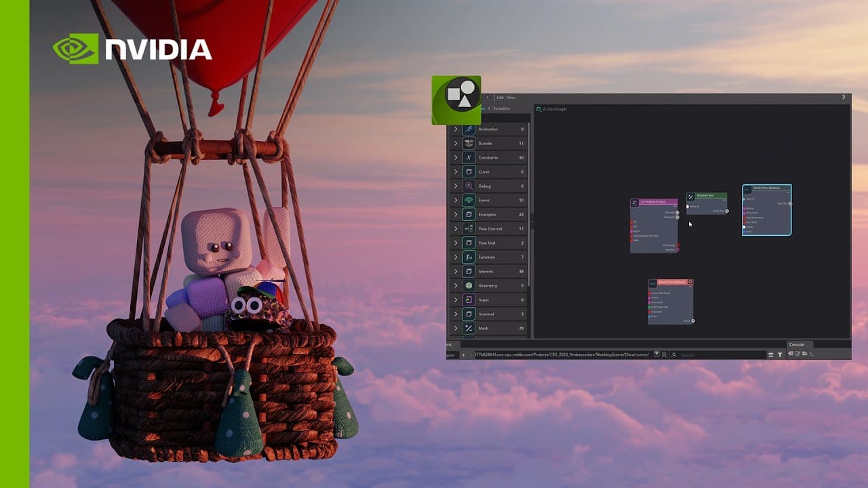Image resolution: width=868 pixels, height=488 pixels.
Task: Click the Read Prim Attribute header circle icon
Action: click(690, 282)
